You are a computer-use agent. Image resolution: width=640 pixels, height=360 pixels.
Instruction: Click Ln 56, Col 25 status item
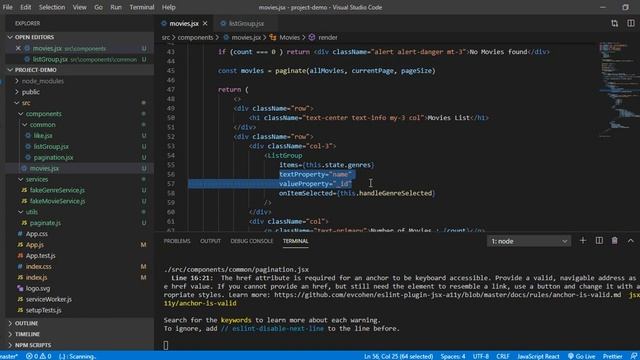click(x=398, y=356)
